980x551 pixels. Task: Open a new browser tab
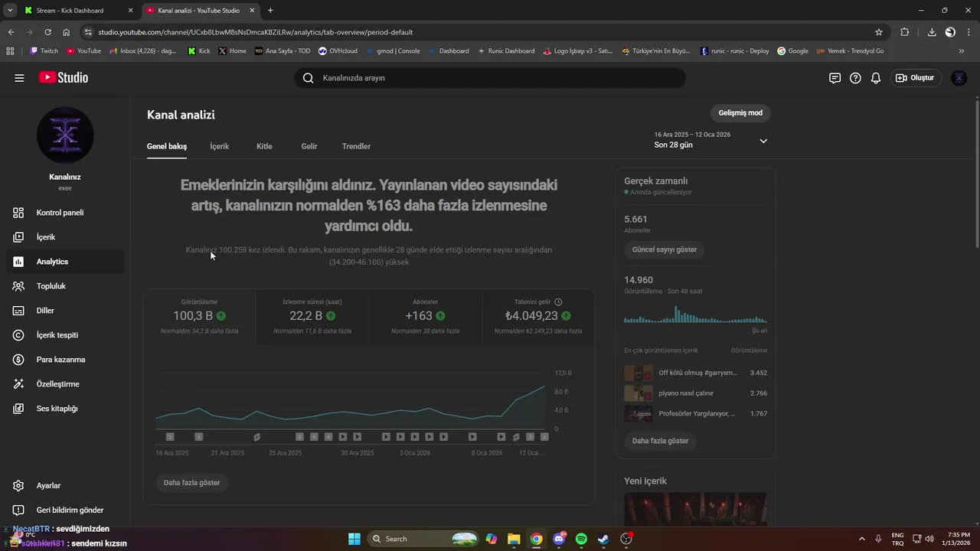tap(270, 11)
